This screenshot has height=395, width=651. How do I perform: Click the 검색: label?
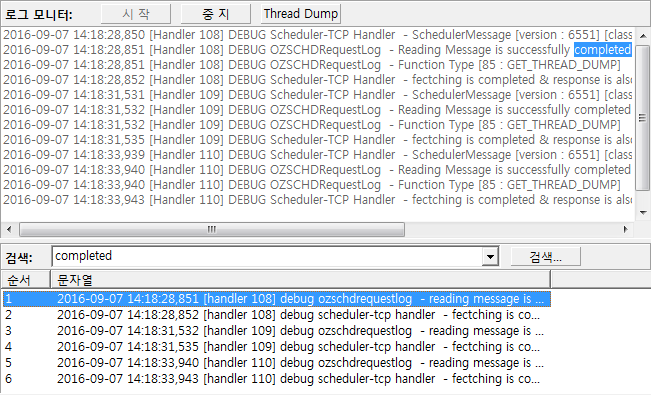pyautogui.click(x=19, y=258)
